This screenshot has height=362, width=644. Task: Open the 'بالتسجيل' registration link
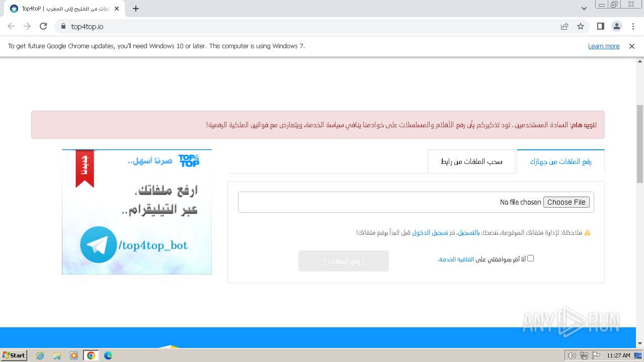[468, 233]
